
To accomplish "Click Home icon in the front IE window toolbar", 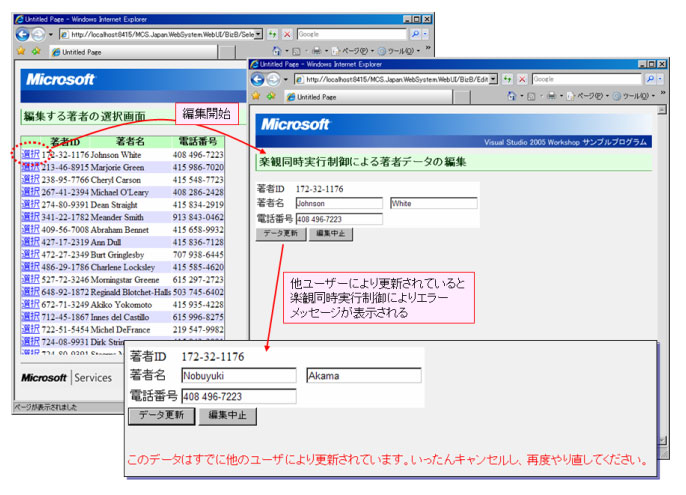I will [x=511, y=96].
